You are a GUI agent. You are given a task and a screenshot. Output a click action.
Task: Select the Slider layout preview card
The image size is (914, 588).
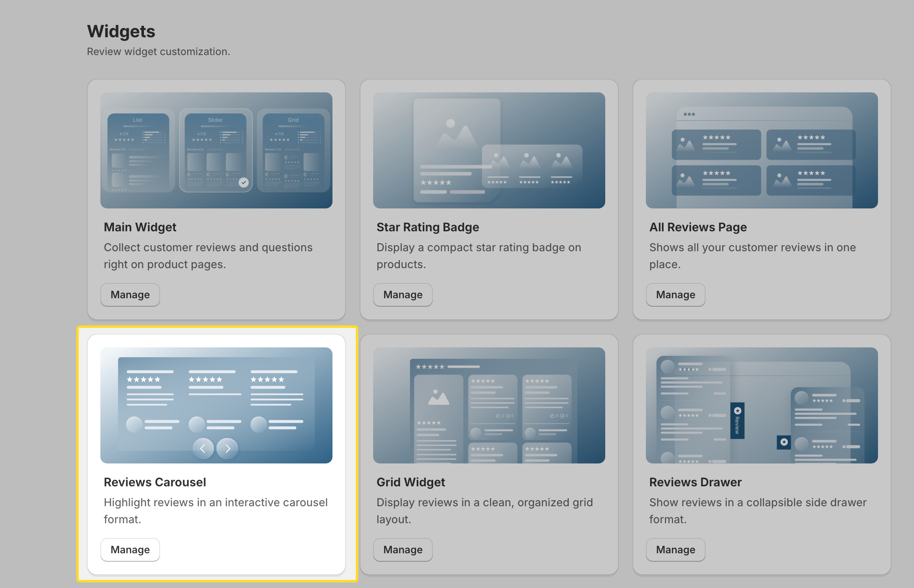click(216, 150)
